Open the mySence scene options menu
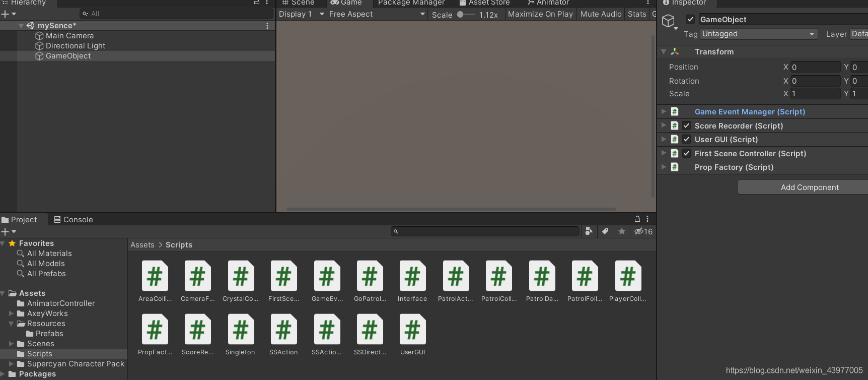Image resolution: width=868 pixels, height=380 pixels. [x=267, y=26]
